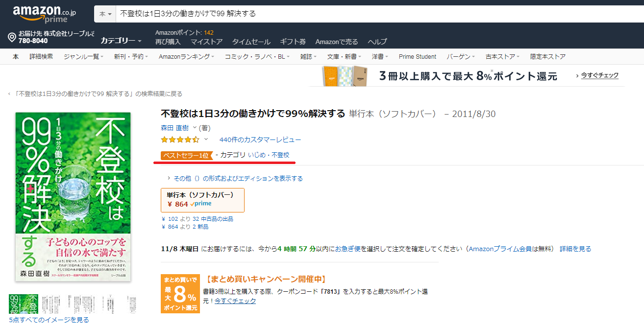Open the Amazonランキング dropdown menu
Image resolution: width=644 pixels, height=328 pixels.
(187, 57)
